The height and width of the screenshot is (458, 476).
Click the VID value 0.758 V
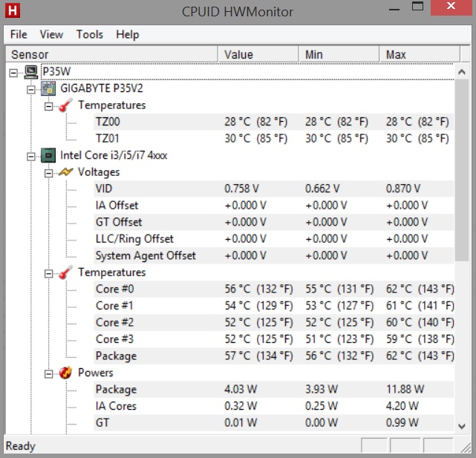(x=241, y=189)
